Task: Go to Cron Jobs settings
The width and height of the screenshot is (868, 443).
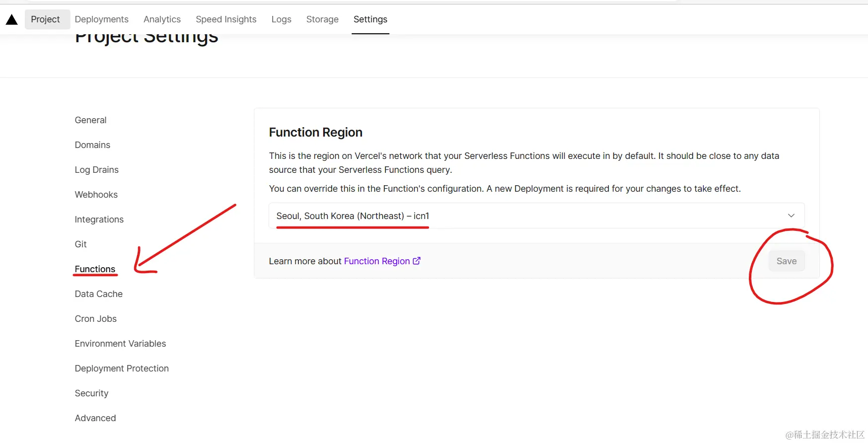Action: point(96,319)
